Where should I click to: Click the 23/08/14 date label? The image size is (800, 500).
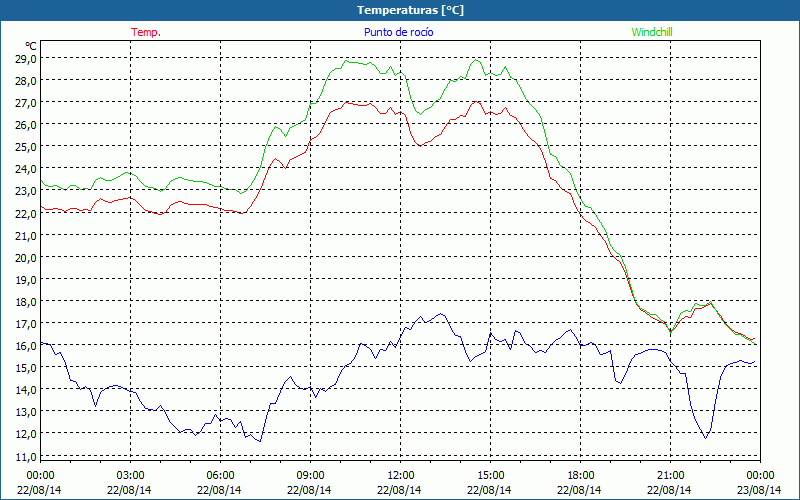pos(759,490)
